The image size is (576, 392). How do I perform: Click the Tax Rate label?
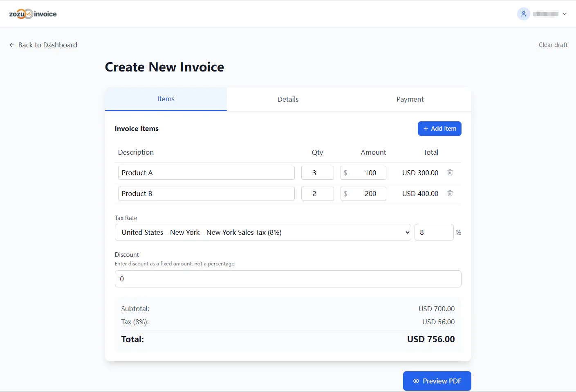coord(126,218)
